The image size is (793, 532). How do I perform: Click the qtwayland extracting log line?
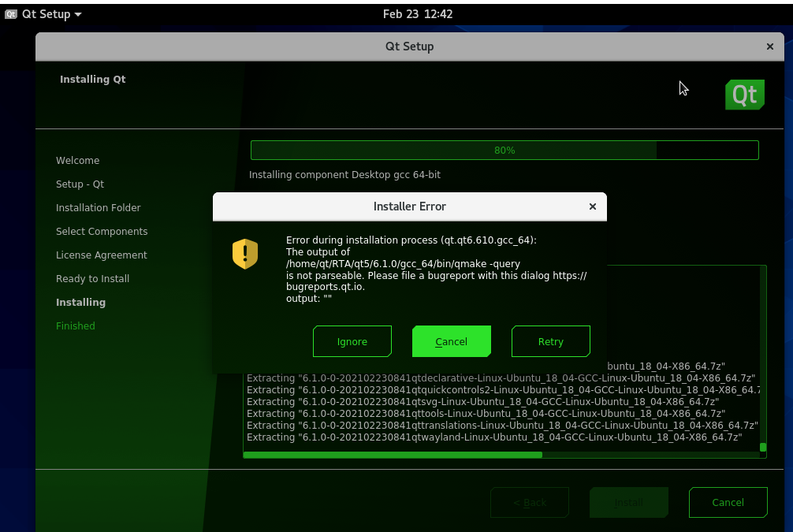tap(494, 437)
